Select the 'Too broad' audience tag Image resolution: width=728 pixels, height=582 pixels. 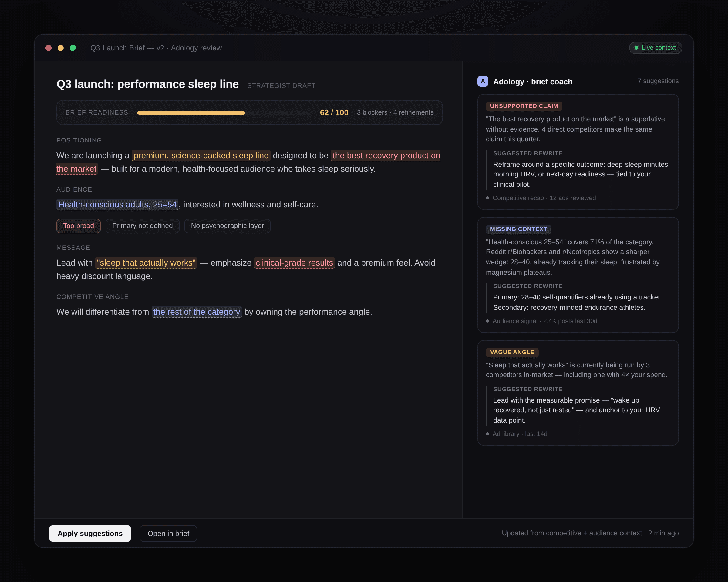point(78,226)
